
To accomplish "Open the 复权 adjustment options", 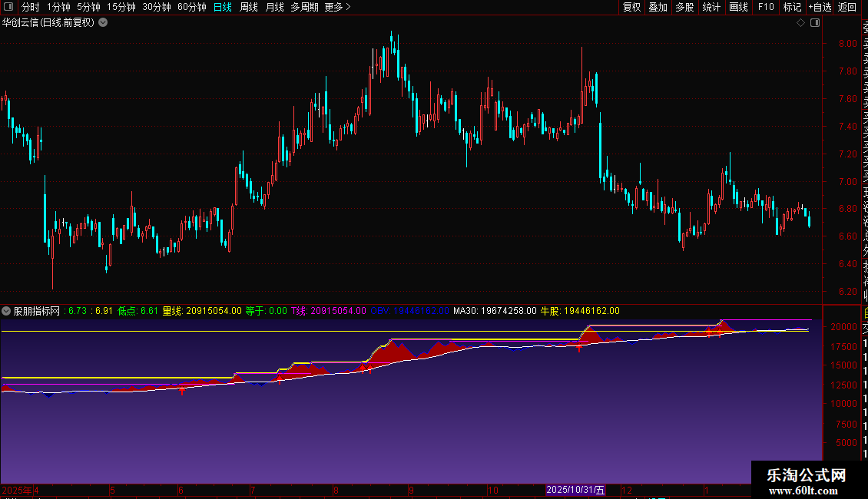I will point(631,7).
